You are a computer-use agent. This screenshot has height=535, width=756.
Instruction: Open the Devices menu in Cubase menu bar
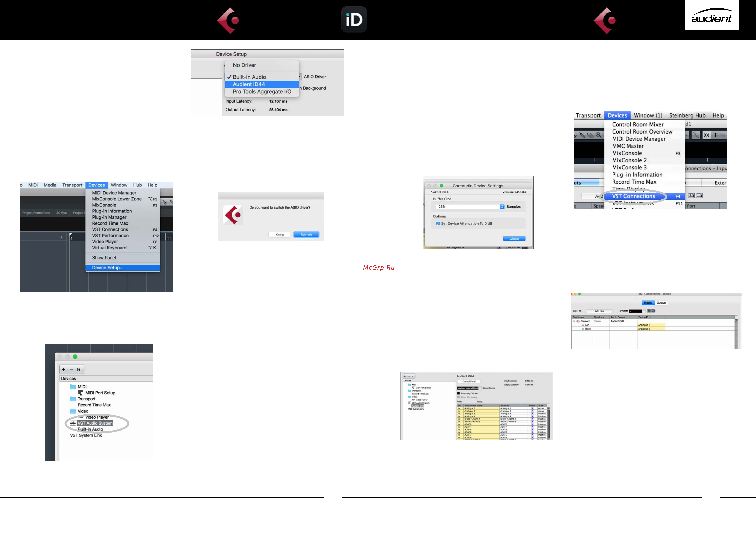(x=97, y=185)
